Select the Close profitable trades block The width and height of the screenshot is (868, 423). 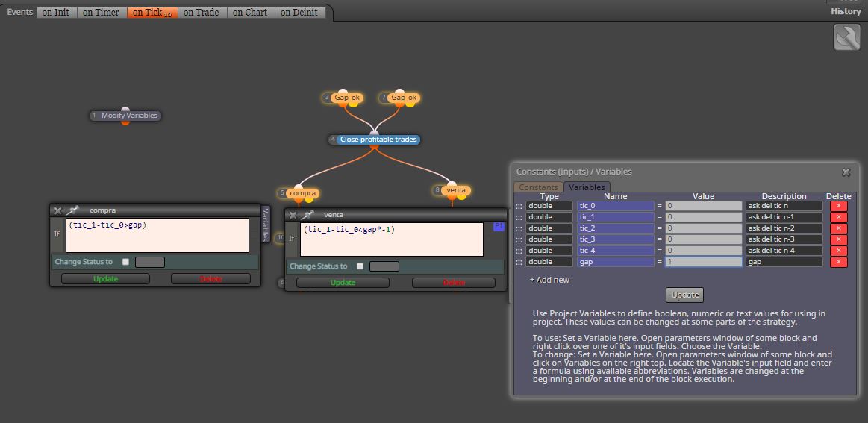click(x=378, y=140)
